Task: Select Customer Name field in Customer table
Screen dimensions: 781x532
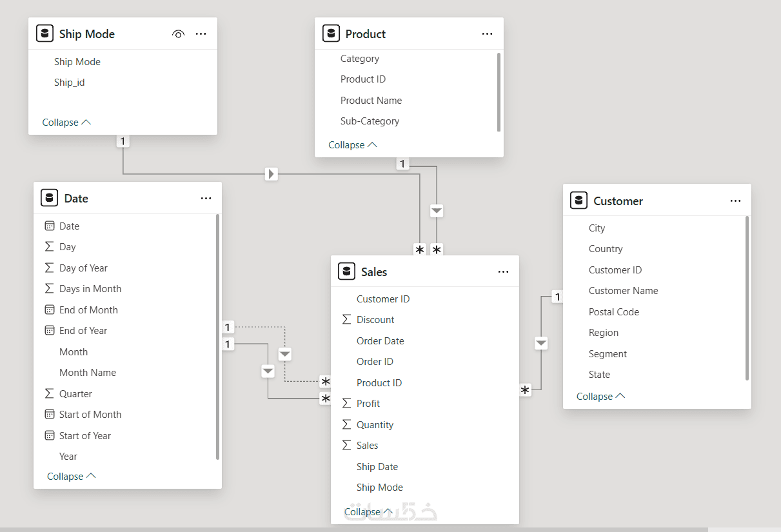Action: coord(623,291)
